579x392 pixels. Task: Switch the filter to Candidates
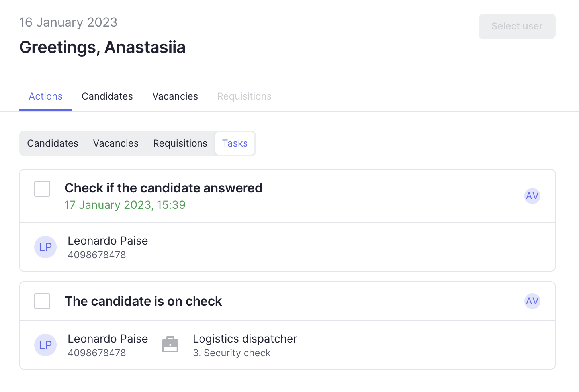pyautogui.click(x=52, y=143)
